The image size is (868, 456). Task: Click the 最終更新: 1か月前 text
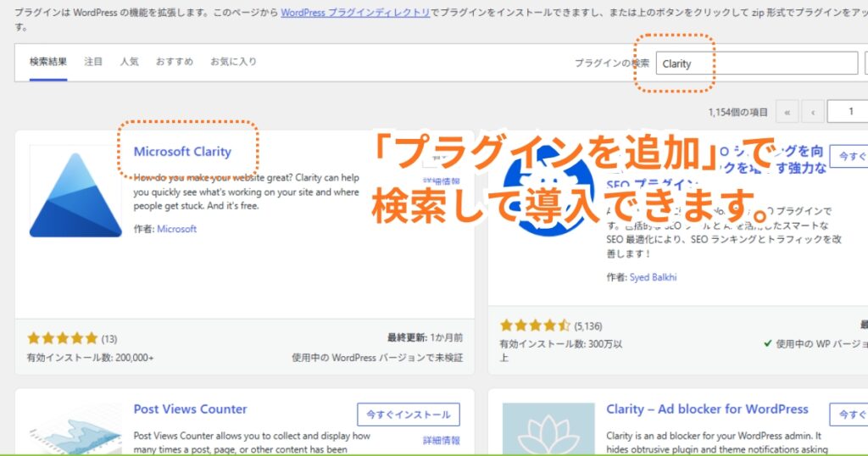point(425,337)
